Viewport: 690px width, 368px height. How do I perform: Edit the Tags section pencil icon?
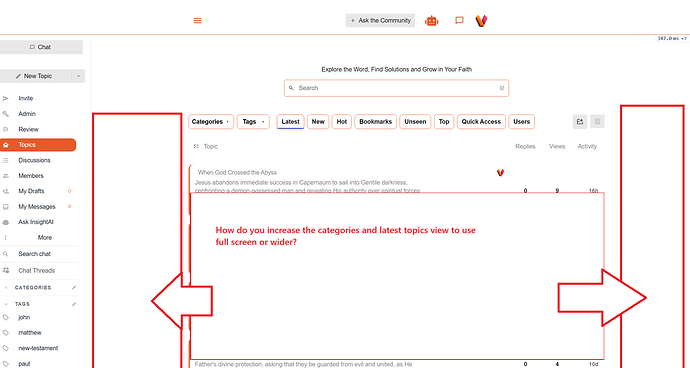74,304
